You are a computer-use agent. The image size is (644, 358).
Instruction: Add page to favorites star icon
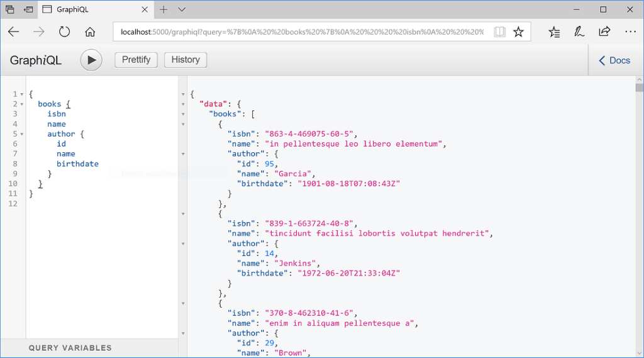(x=518, y=32)
